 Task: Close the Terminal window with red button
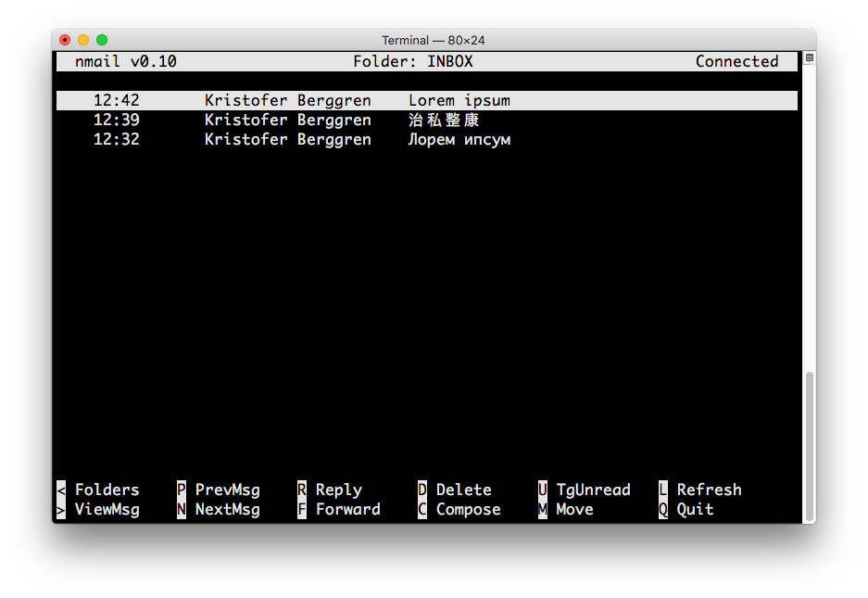click(65, 40)
